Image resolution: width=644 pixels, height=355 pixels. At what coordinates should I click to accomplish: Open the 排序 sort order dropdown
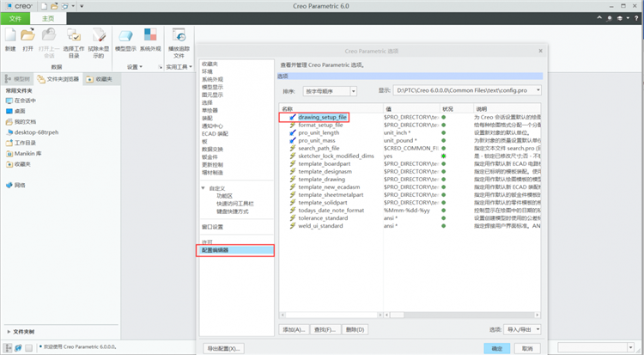(x=353, y=91)
